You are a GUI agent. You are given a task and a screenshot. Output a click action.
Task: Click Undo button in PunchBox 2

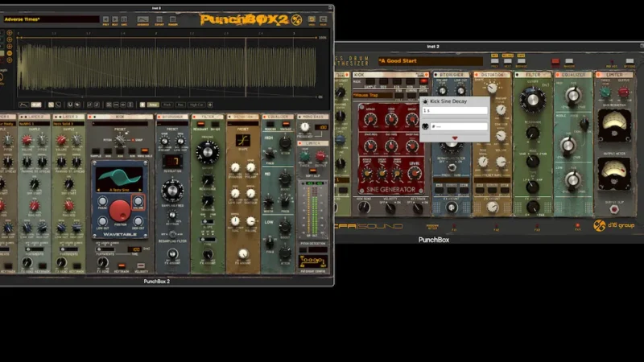click(x=312, y=19)
